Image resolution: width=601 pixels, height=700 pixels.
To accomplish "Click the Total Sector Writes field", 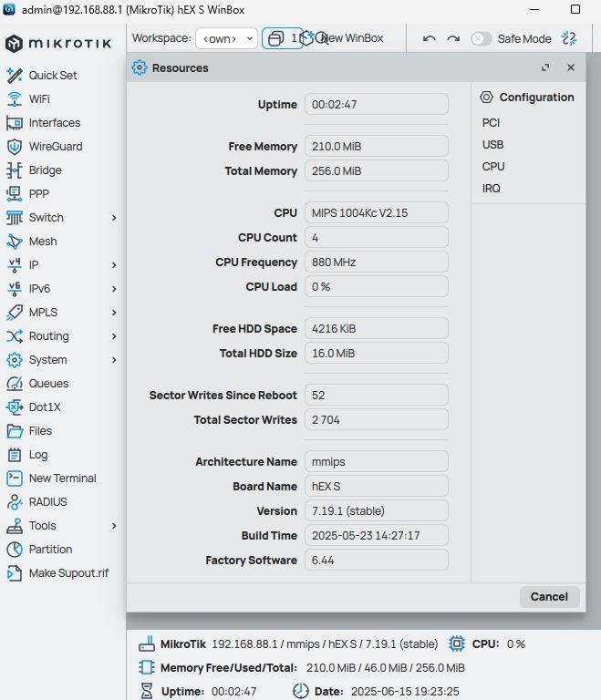I will click(x=377, y=419).
